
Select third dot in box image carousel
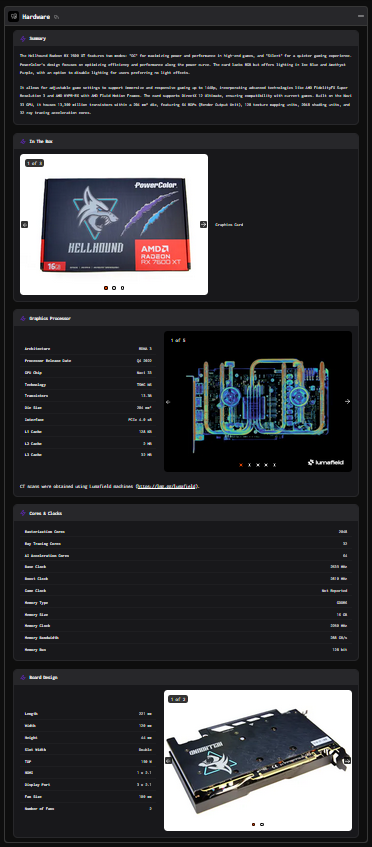(x=123, y=288)
